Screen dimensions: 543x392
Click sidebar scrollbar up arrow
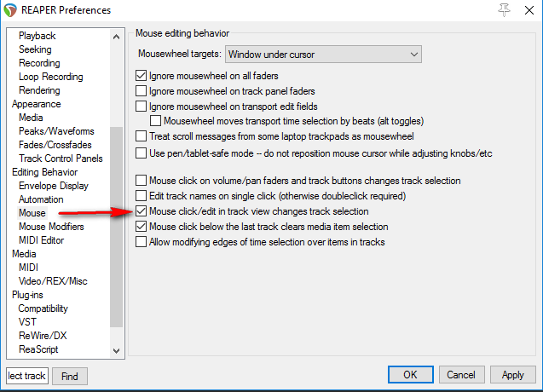tap(116, 37)
